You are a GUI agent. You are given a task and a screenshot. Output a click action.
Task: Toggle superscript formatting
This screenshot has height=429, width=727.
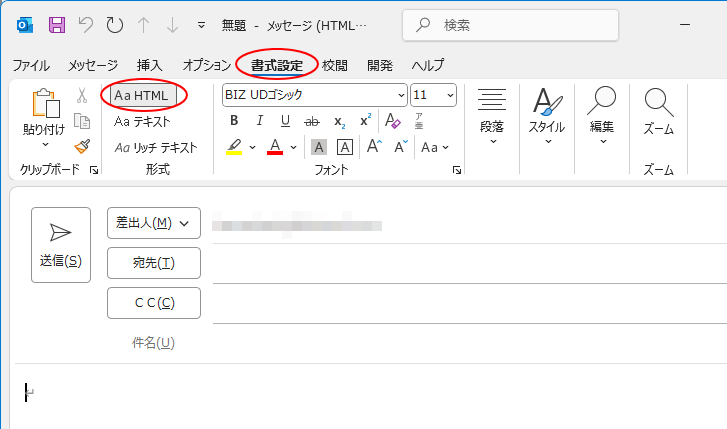tap(365, 121)
